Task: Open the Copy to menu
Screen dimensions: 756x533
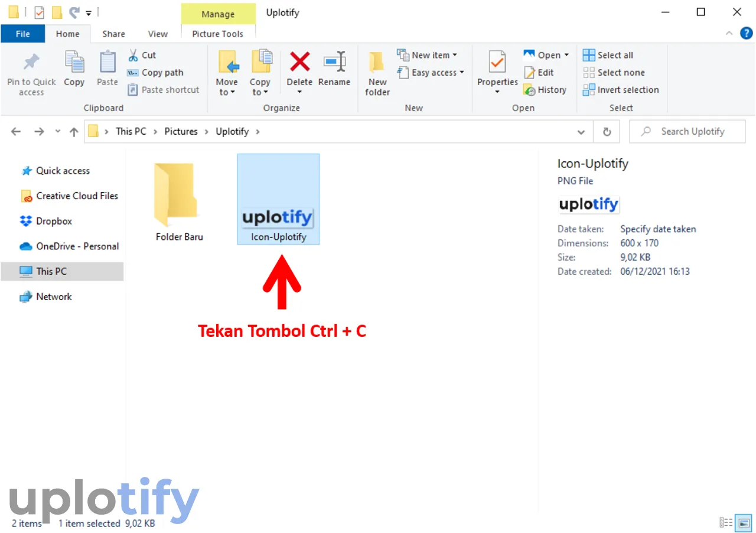Action: 260,73
